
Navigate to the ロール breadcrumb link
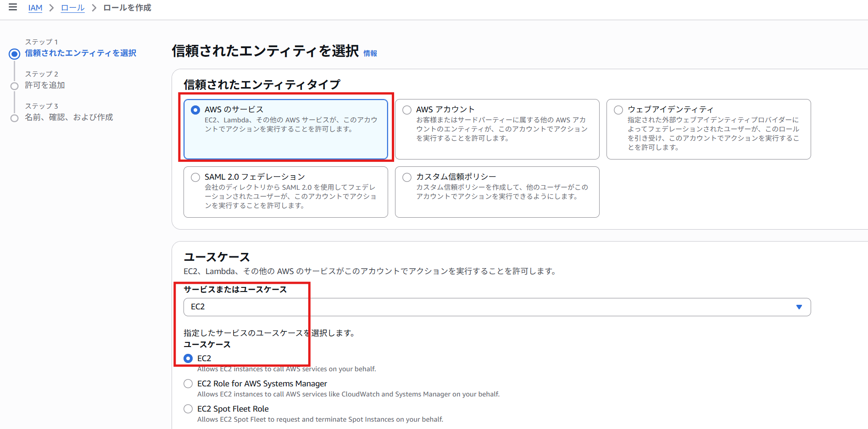tap(72, 7)
